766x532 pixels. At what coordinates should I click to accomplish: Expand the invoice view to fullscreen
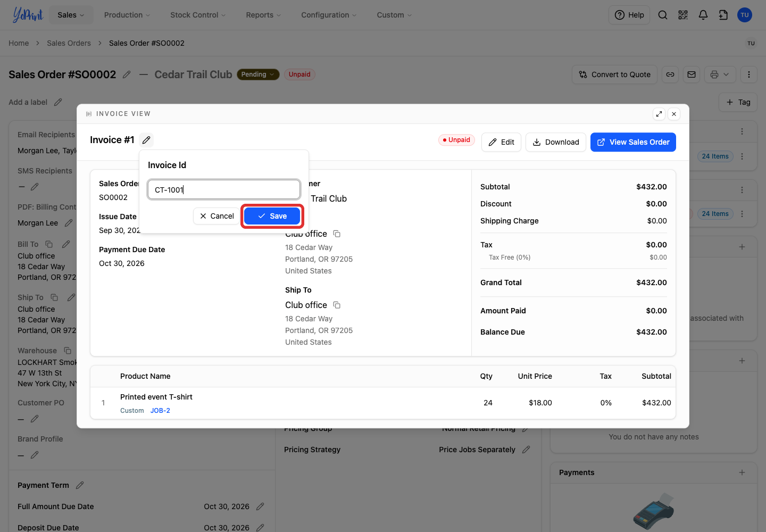pyautogui.click(x=659, y=114)
